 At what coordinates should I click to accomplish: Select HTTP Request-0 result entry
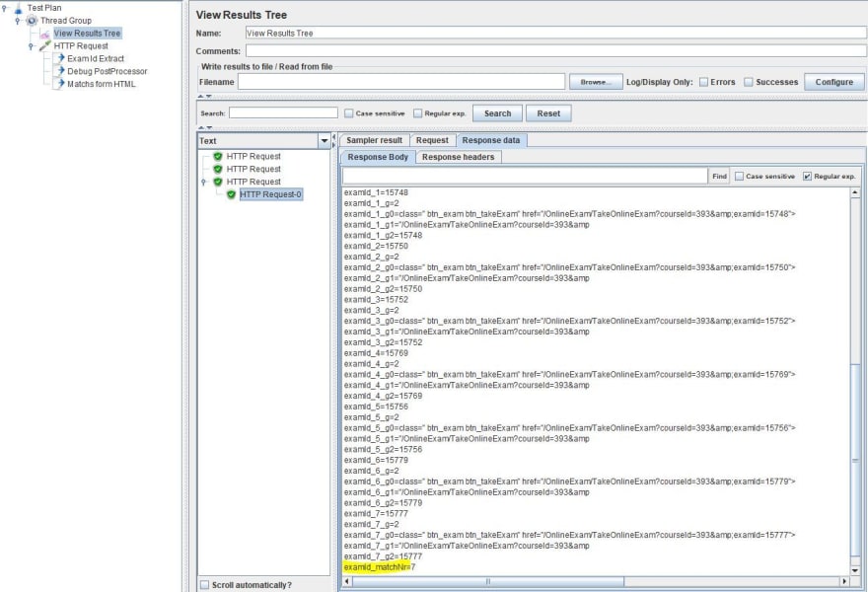click(x=270, y=195)
